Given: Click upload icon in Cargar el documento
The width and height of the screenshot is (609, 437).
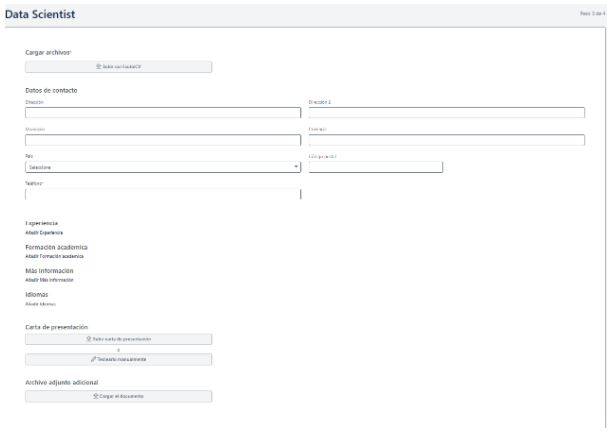Looking at the screenshot, I should point(96,396).
